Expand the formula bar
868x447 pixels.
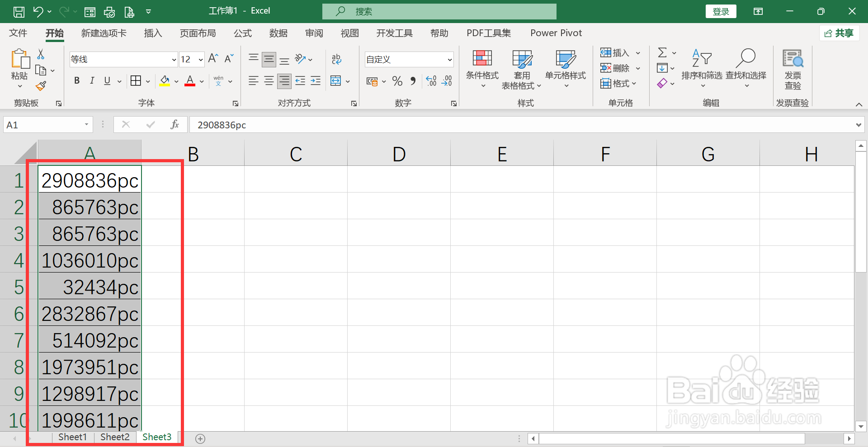tap(859, 125)
